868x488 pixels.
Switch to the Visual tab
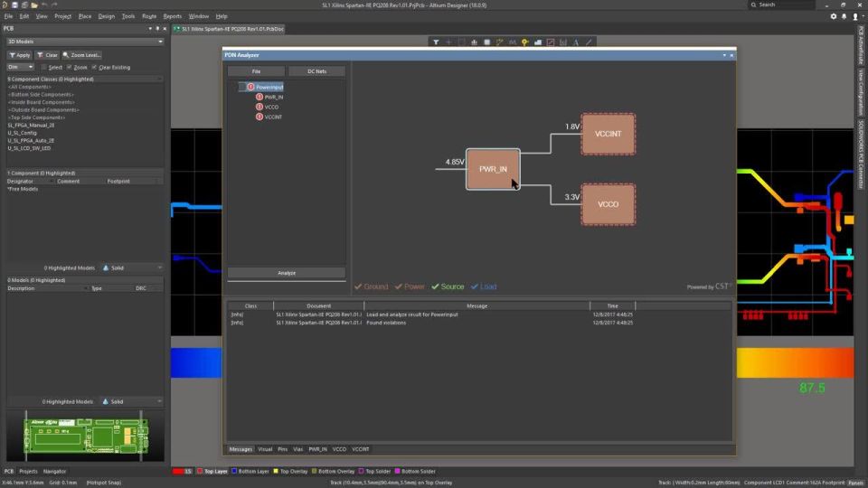tap(265, 449)
